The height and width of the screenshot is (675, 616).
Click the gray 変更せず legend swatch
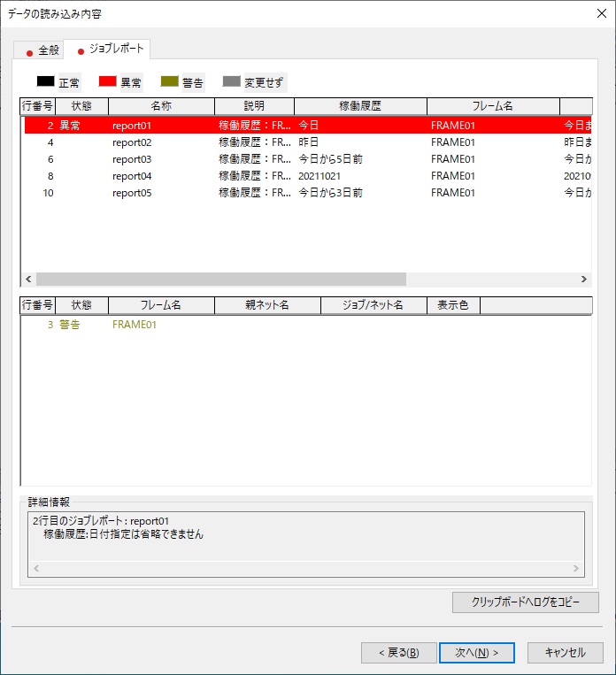coord(232,81)
